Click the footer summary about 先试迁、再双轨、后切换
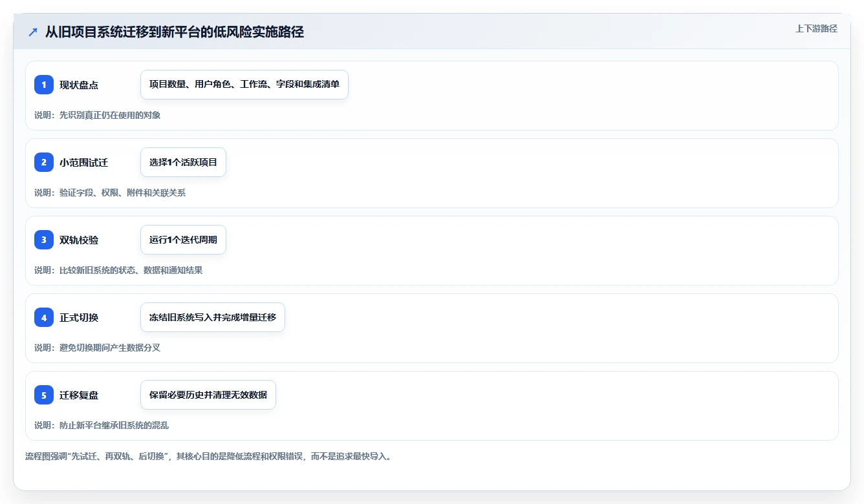This screenshot has width=864, height=504. click(x=208, y=456)
